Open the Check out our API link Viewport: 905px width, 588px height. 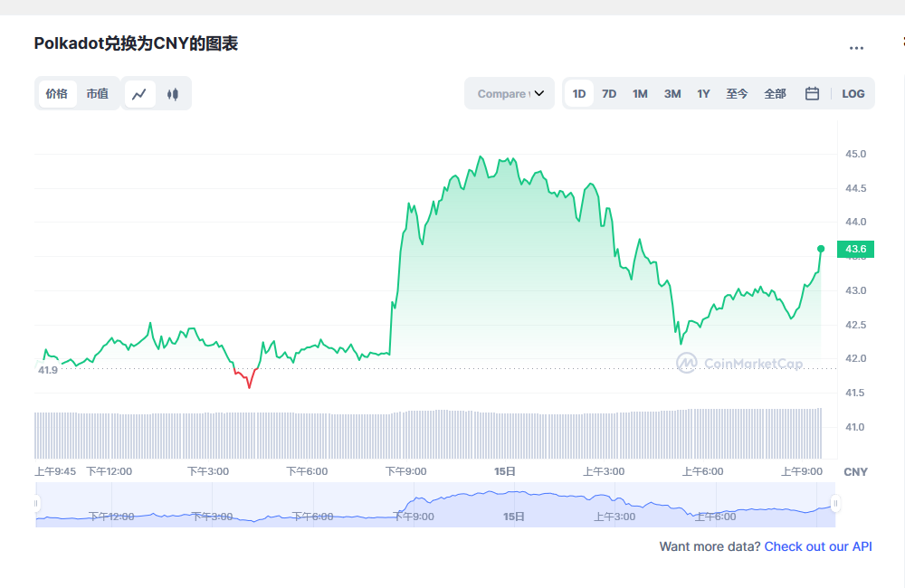[817, 546]
